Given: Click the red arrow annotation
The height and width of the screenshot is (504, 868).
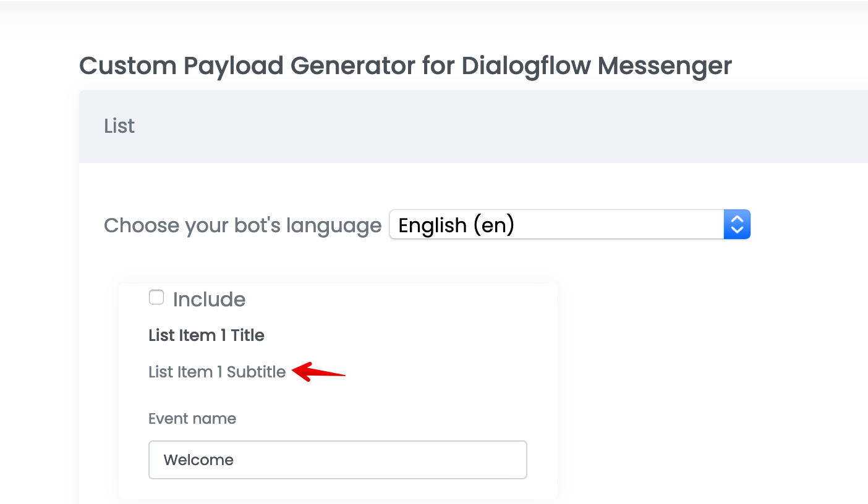Looking at the screenshot, I should tap(319, 372).
